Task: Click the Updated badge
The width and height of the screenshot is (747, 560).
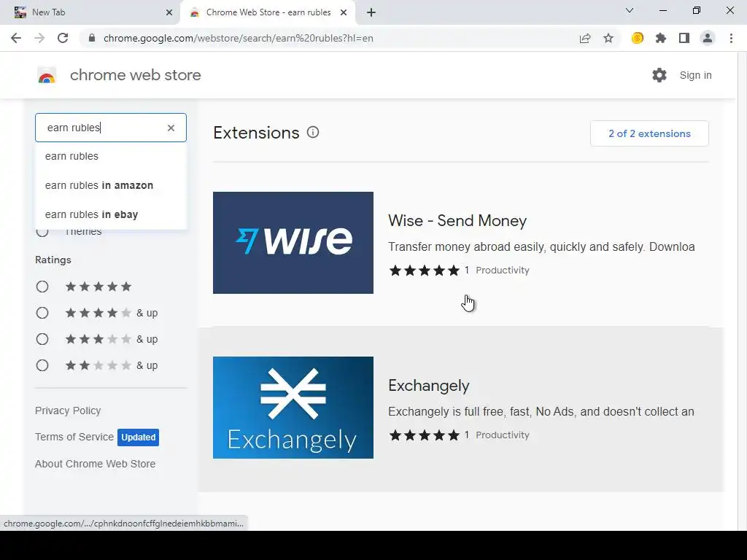Action: tap(138, 437)
